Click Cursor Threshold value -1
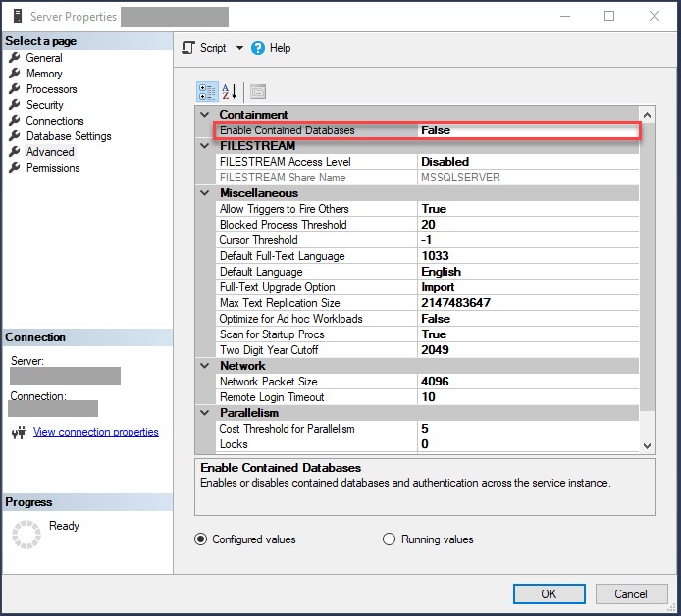 point(528,240)
